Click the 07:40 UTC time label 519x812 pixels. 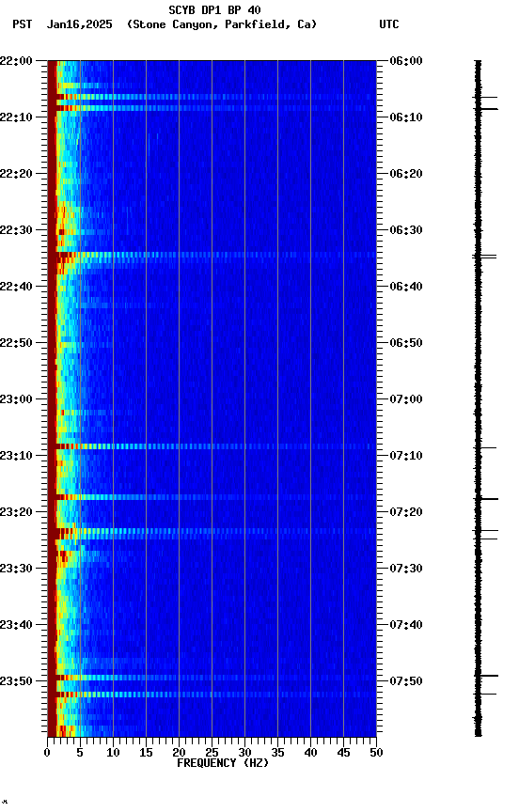[x=406, y=626]
